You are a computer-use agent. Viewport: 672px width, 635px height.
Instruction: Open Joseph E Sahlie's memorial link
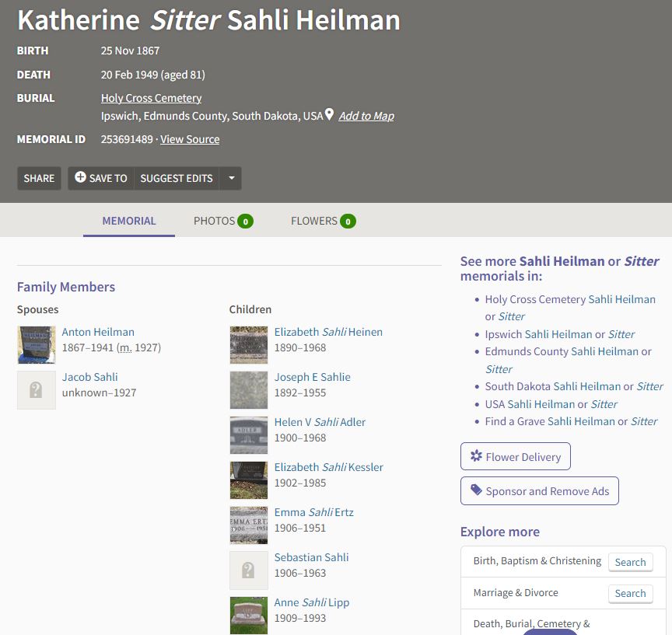tap(313, 377)
